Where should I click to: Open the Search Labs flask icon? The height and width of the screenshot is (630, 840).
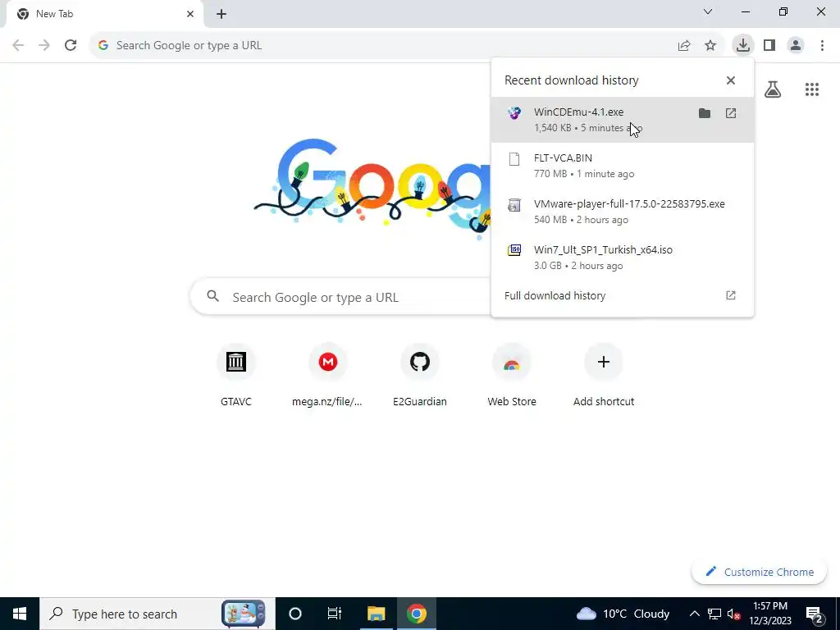(x=773, y=89)
